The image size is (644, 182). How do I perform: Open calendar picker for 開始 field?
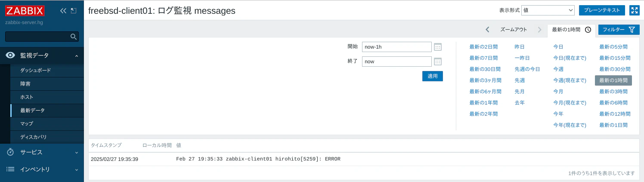(x=438, y=47)
